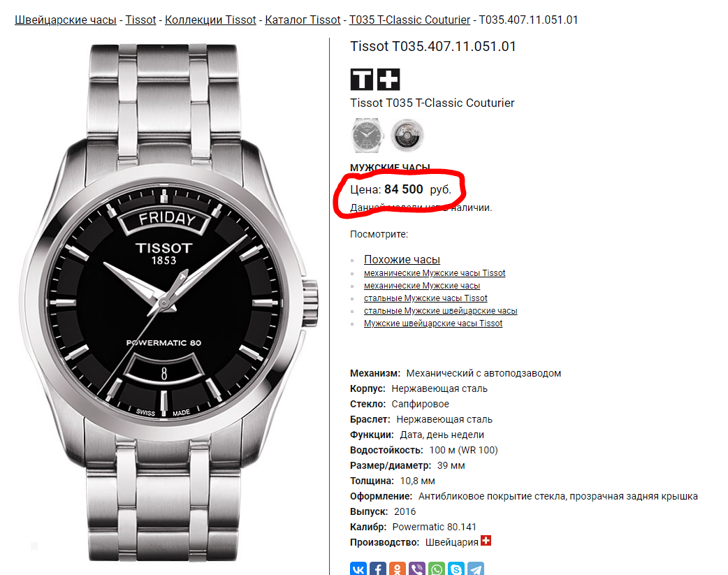The height and width of the screenshot is (575, 728).
Task: Click the black T+ Tissot logo
Action: pyautogui.click(x=375, y=80)
